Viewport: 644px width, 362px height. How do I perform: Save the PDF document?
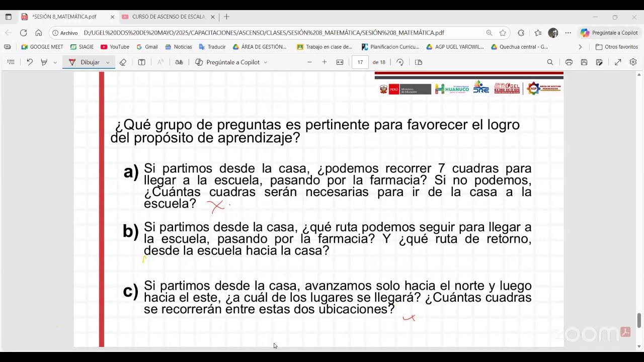[x=584, y=62]
